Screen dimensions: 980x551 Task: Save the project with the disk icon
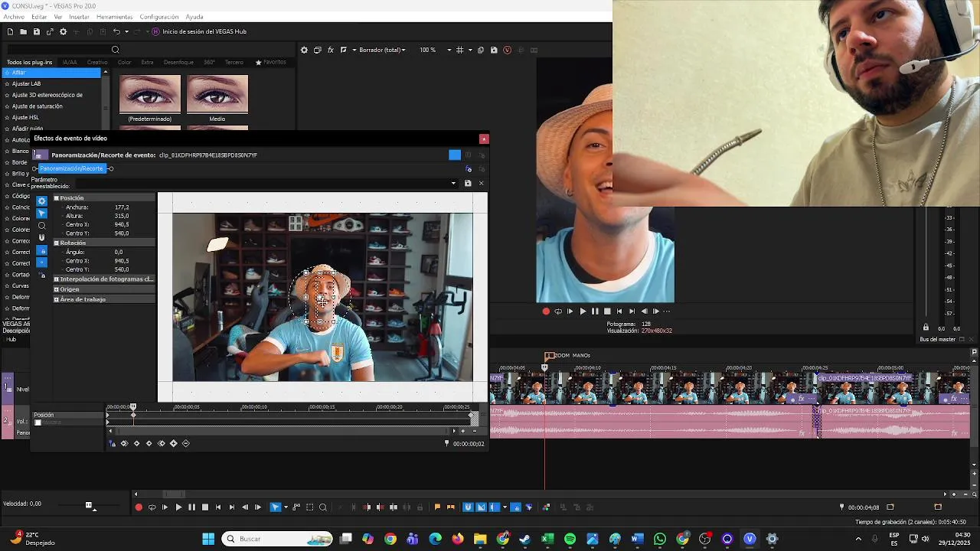(x=36, y=31)
